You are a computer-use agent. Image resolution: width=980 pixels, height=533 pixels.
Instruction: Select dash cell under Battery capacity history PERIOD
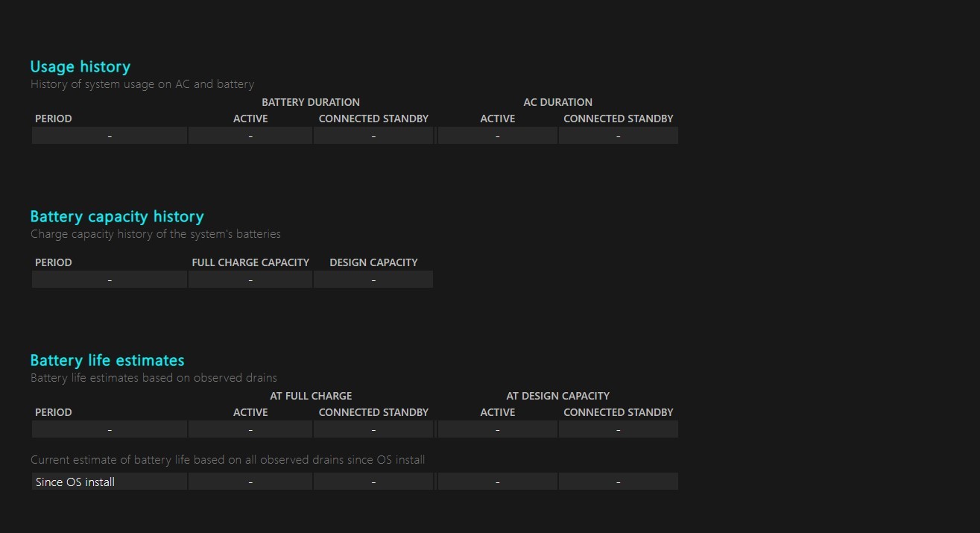tap(110, 280)
